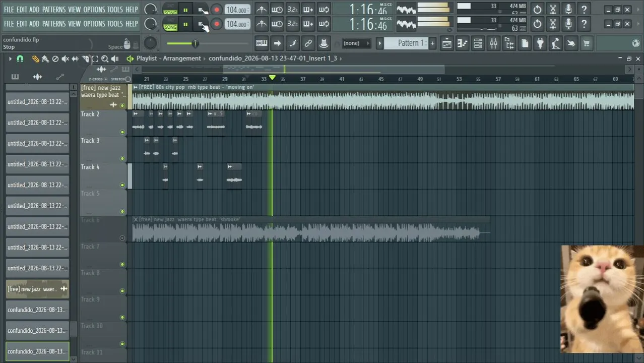
Task: Open the globe online news icon
Action: (636, 43)
